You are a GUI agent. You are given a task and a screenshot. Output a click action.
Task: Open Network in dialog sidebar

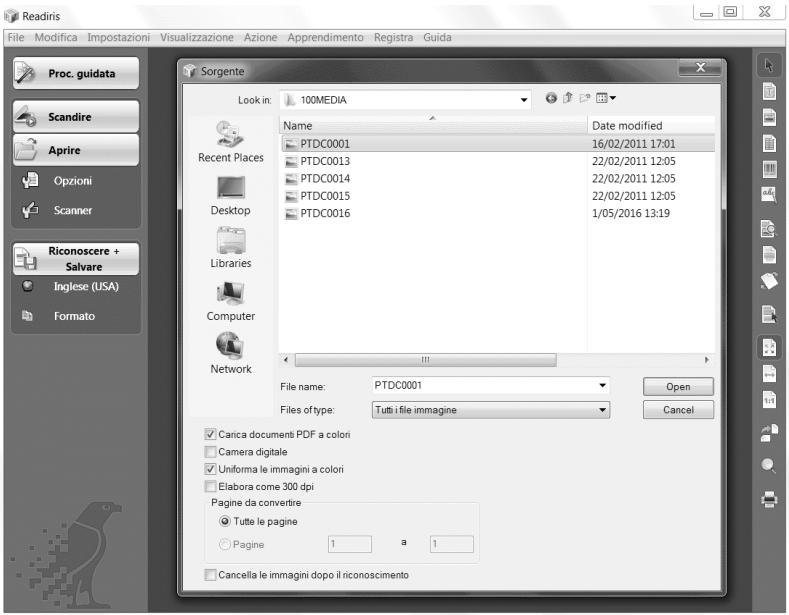230,353
